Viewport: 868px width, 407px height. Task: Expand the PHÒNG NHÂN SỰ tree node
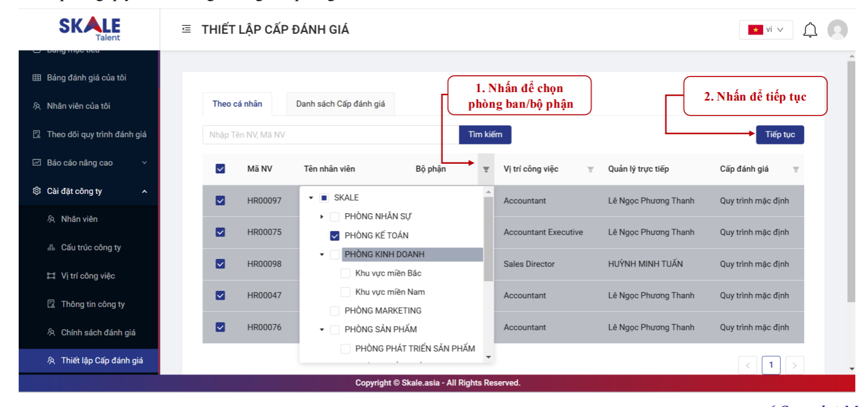pyautogui.click(x=322, y=217)
